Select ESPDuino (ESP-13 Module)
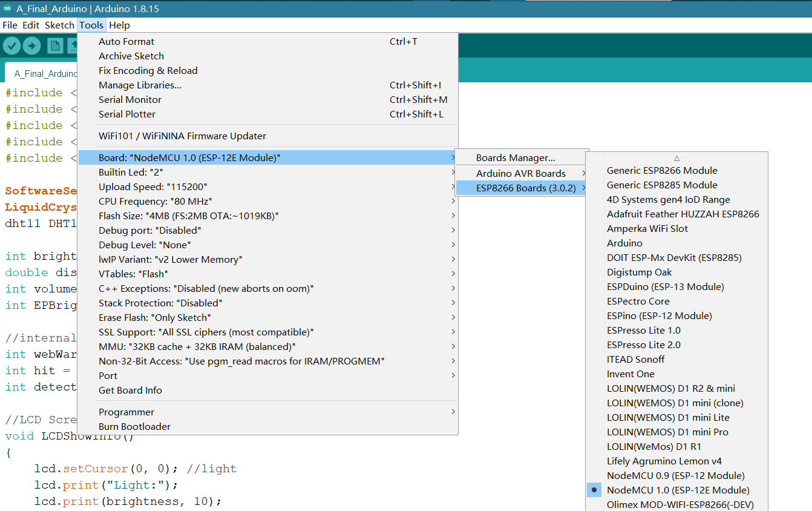This screenshot has width=812, height=511. [677, 287]
